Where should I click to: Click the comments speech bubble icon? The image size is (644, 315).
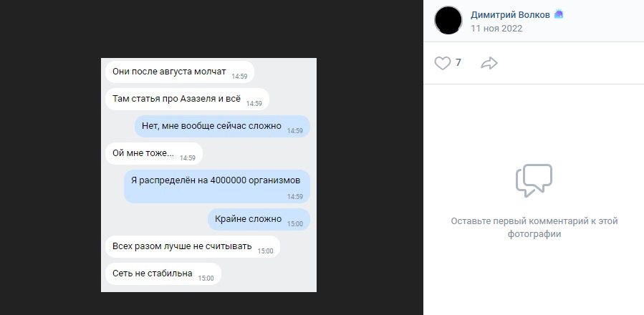(534, 180)
